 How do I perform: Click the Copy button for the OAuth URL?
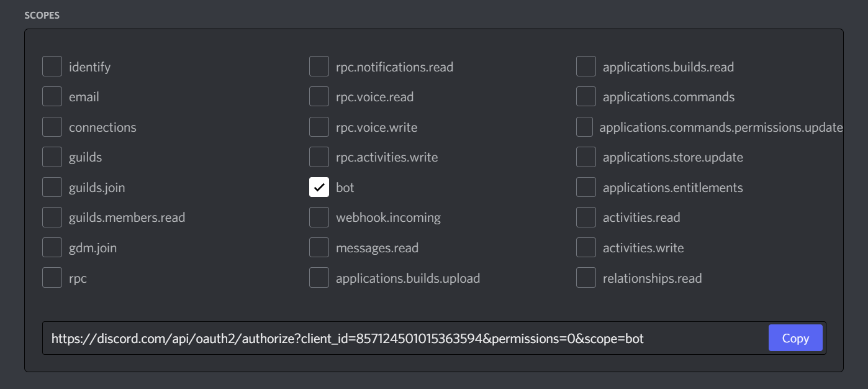pos(795,338)
